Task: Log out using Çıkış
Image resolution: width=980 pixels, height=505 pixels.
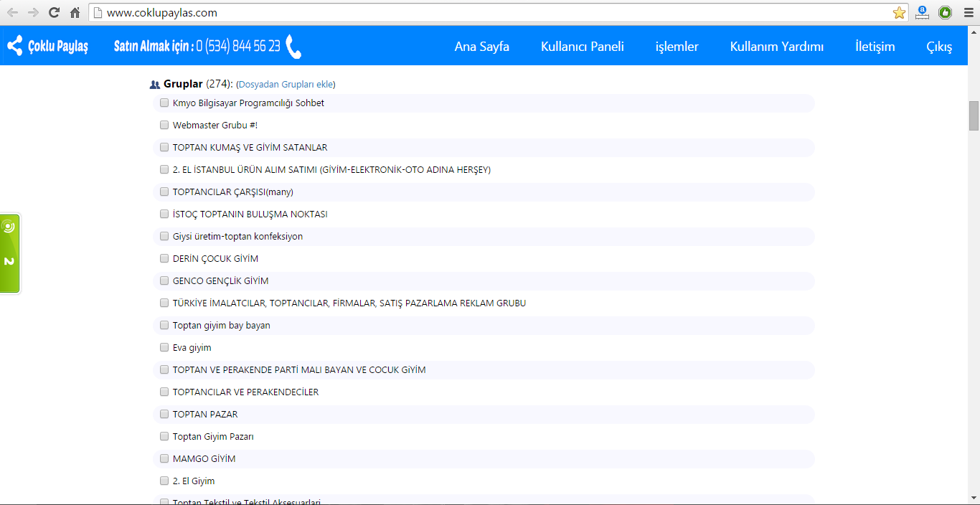Action: click(939, 47)
